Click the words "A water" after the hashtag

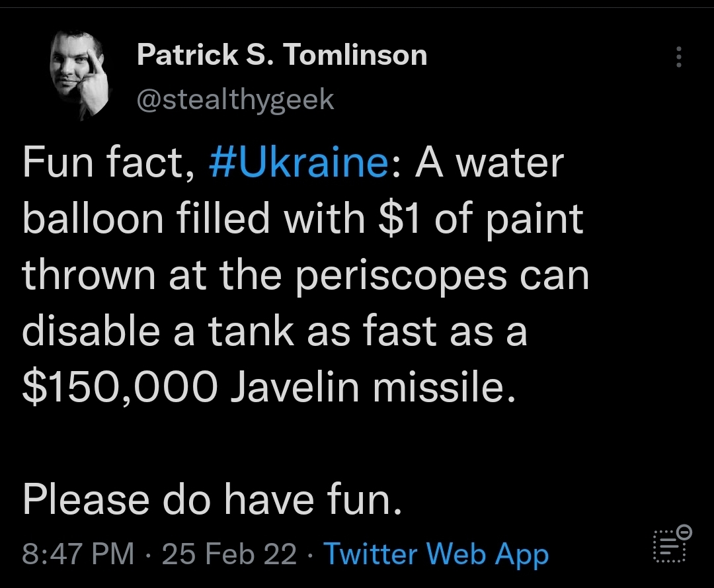[x=489, y=163]
